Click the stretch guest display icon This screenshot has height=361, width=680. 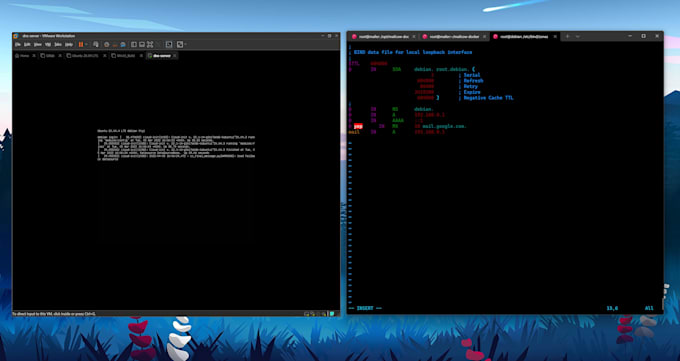click(x=180, y=44)
